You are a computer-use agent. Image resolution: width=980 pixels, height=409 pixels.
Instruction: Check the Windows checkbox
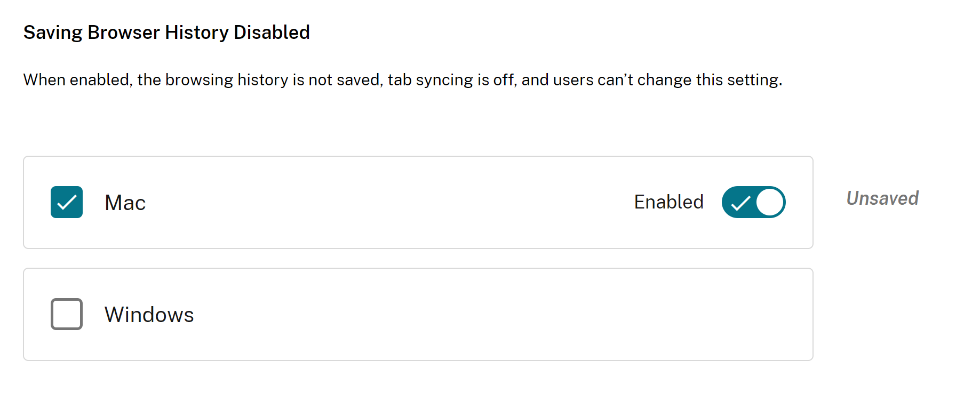[x=67, y=314]
